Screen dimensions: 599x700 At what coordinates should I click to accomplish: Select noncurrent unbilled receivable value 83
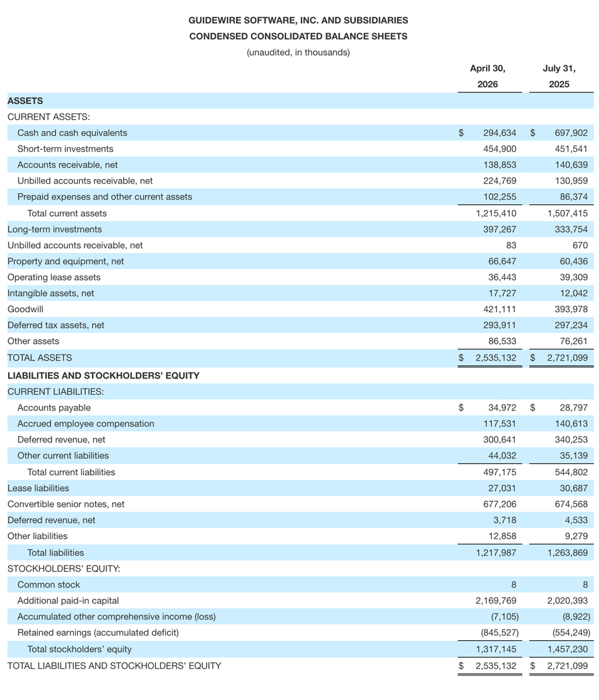click(511, 246)
